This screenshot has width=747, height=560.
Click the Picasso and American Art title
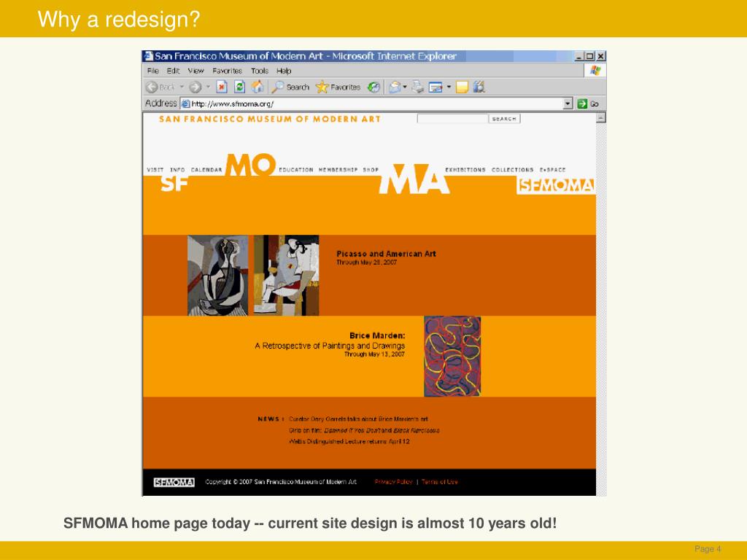click(x=387, y=254)
